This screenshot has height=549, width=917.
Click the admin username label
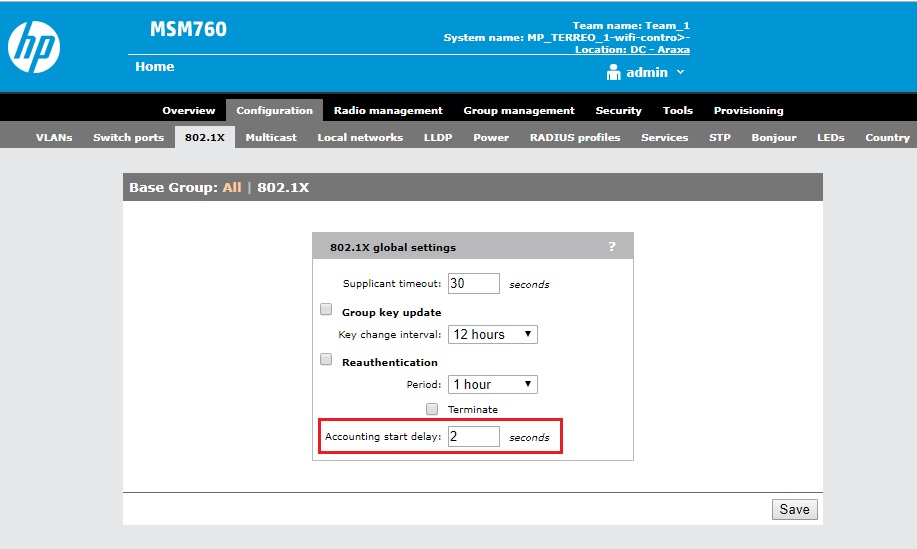[x=647, y=72]
